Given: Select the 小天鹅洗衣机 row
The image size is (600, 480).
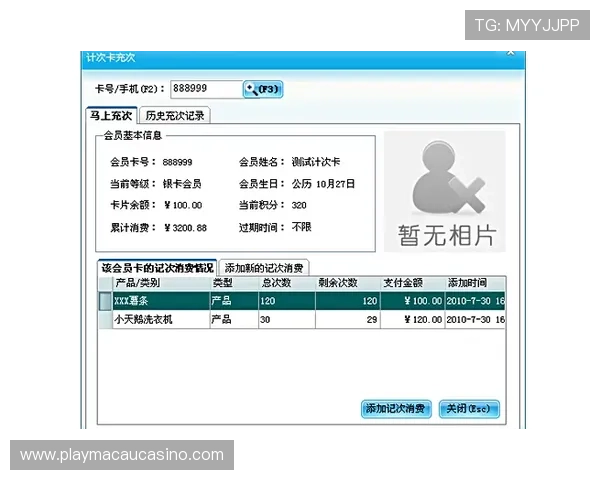Looking at the screenshot, I should click(302, 319).
